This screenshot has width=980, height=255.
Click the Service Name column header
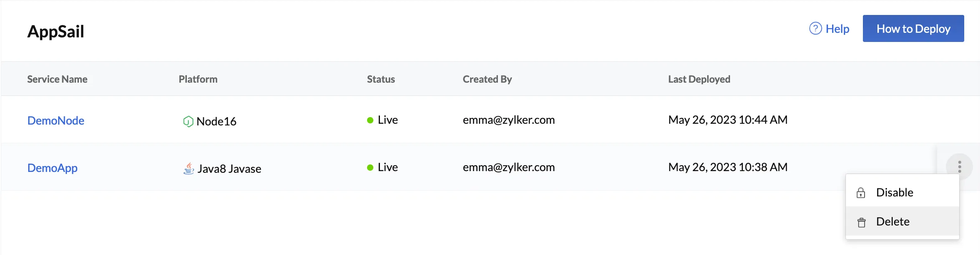pyautogui.click(x=57, y=79)
